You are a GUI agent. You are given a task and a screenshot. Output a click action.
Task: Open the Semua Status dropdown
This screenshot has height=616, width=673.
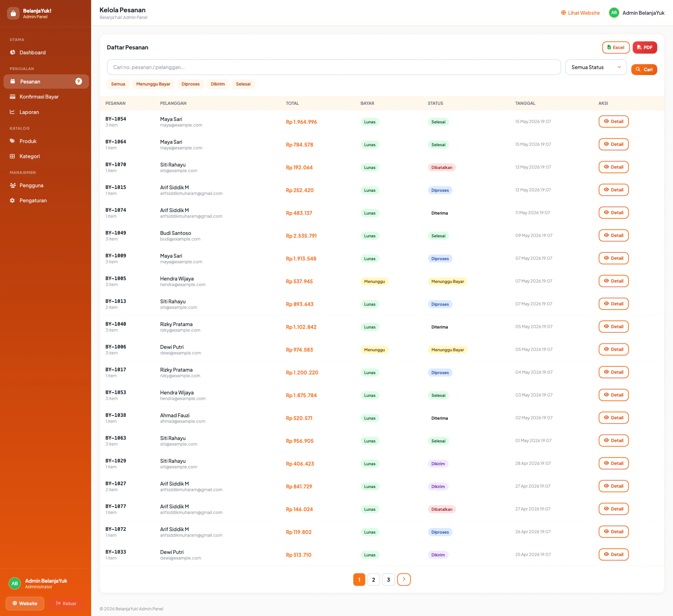(x=596, y=67)
